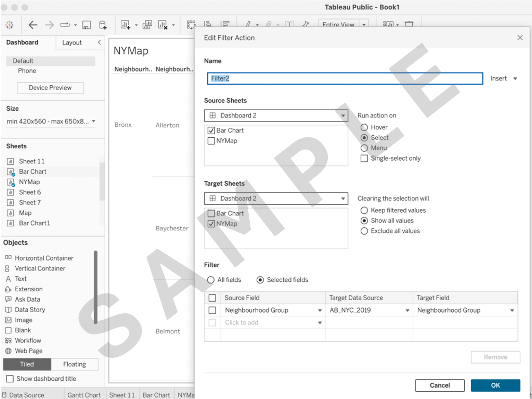Switch to the Layout tab
The image size is (532, 399).
tap(72, 43)
